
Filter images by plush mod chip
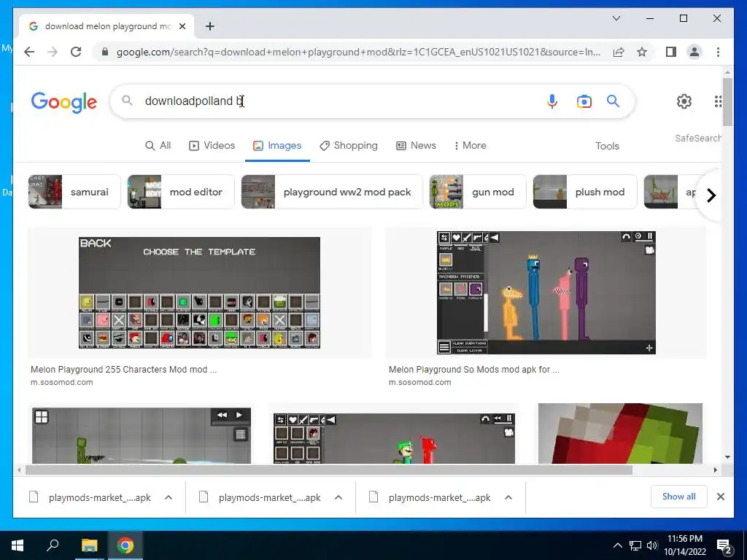click(584, 192)
